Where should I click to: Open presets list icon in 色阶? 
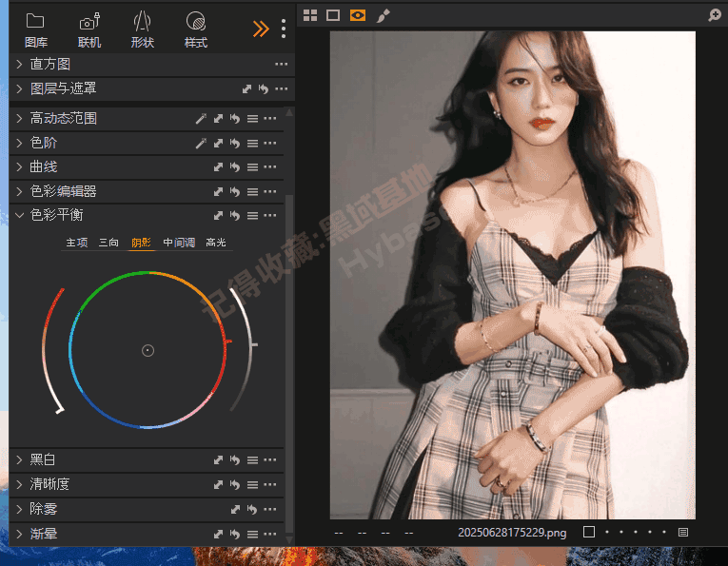(x=252, y=144)
